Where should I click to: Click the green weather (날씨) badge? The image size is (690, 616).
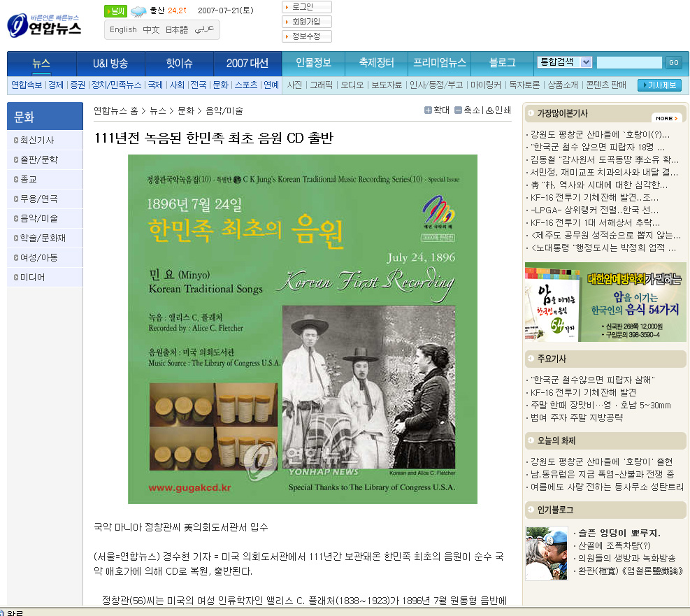click(116, 11)
